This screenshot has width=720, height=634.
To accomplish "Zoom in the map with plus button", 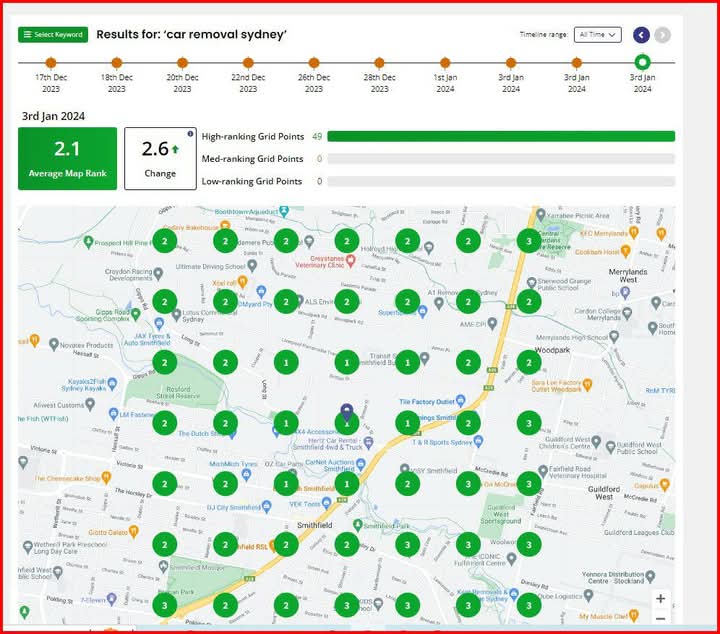I will (660, 598).
